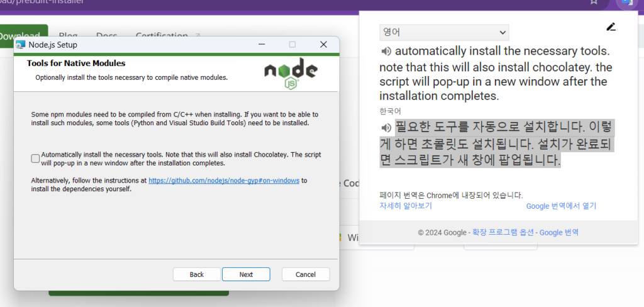Cancel the Node.js Setup installer

click(306, 274)
